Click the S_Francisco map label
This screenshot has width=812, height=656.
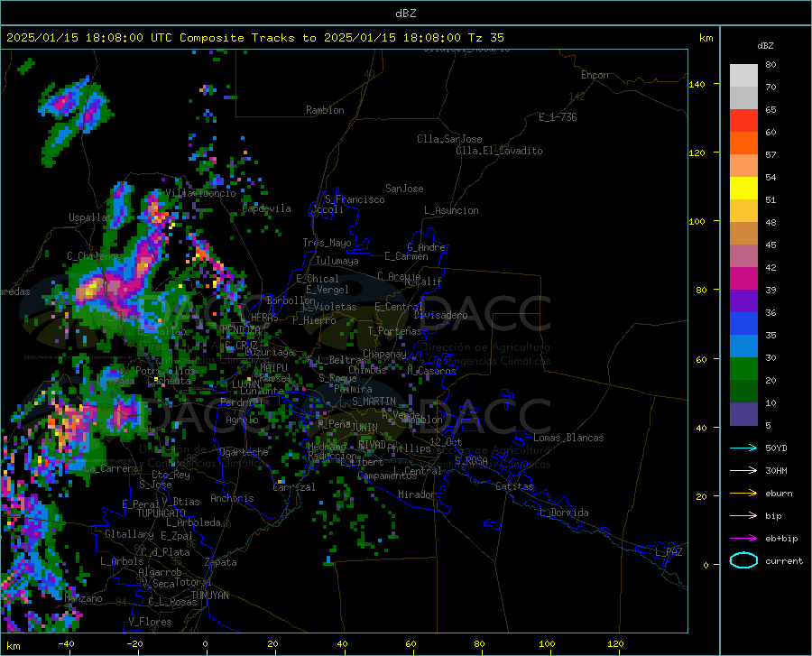(355, 199)
